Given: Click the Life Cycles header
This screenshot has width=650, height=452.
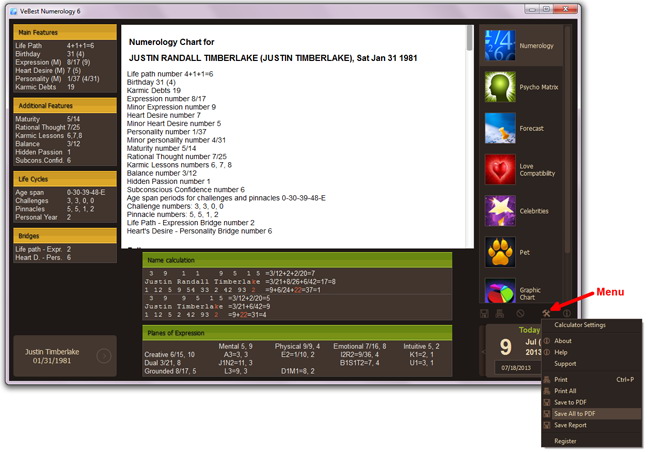Looking at the screenshot, I should [65, 179].
